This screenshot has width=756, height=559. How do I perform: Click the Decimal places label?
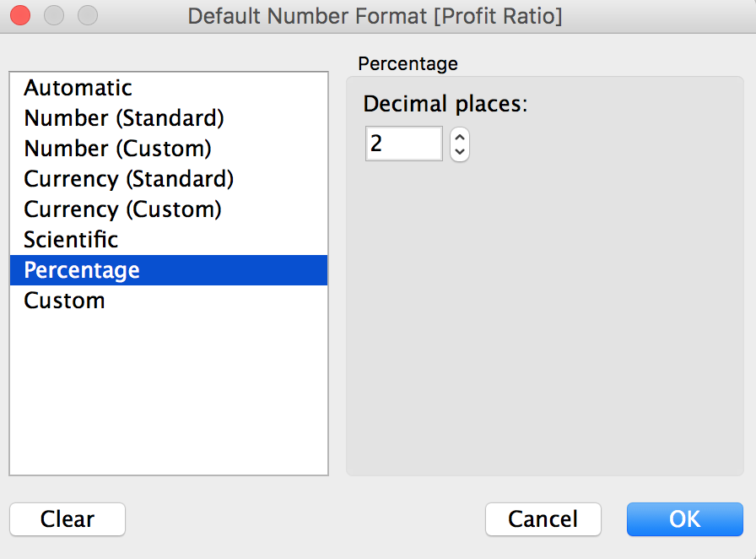coord(445,104)
